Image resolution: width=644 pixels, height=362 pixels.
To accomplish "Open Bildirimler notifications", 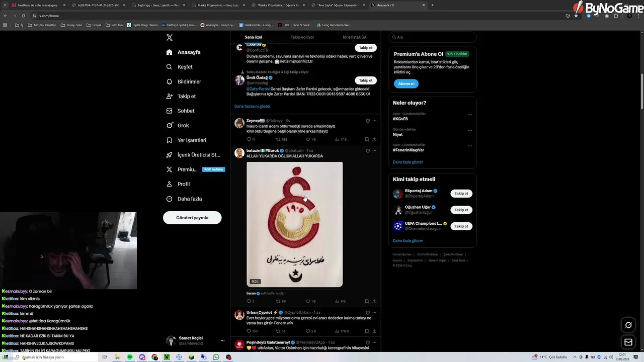I will [x=184, y=81].
